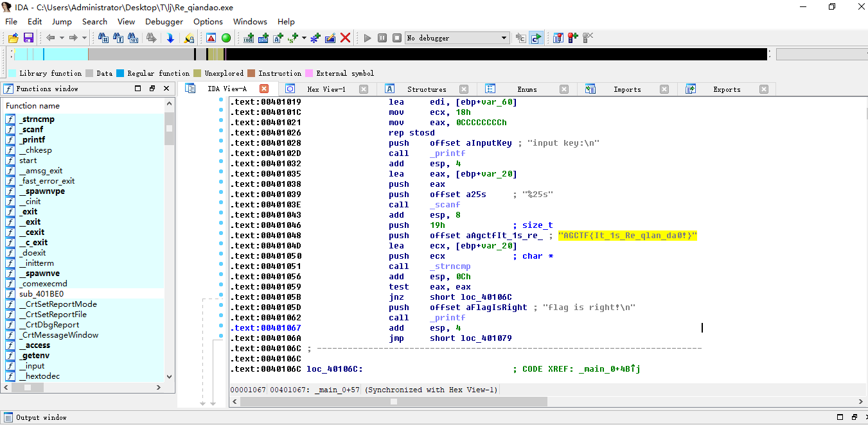The height and width of the screenshot is (425, 868).
Task: Open the Windows menu
Action: click(250, 21)
